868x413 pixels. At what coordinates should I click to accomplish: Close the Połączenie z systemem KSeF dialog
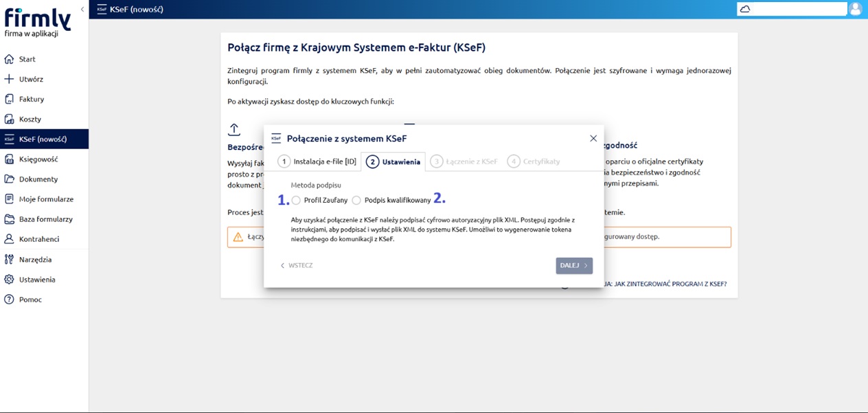click(x=593, y=138)
